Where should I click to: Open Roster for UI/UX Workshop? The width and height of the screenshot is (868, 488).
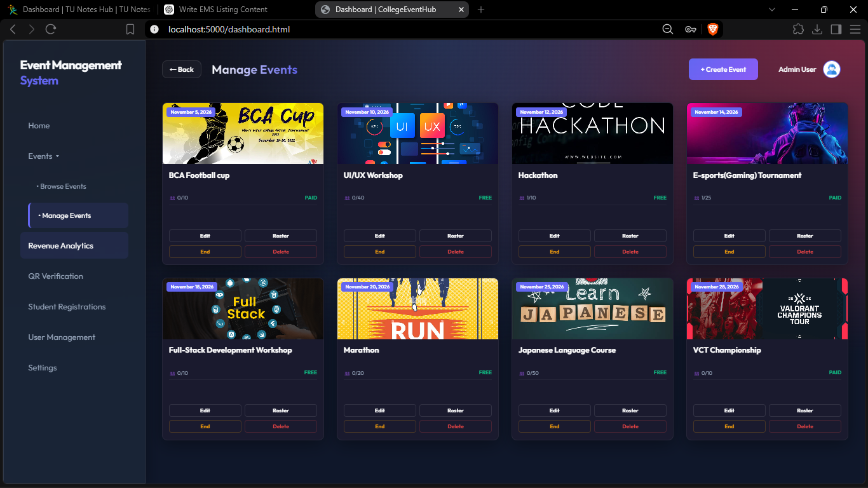[456, 236]
